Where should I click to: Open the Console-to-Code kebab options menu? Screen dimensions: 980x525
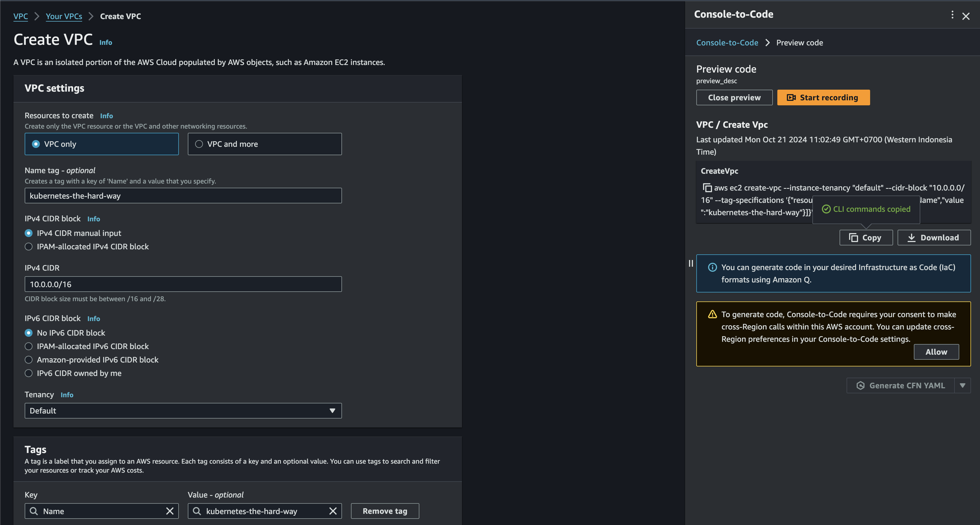click(952, 15)
